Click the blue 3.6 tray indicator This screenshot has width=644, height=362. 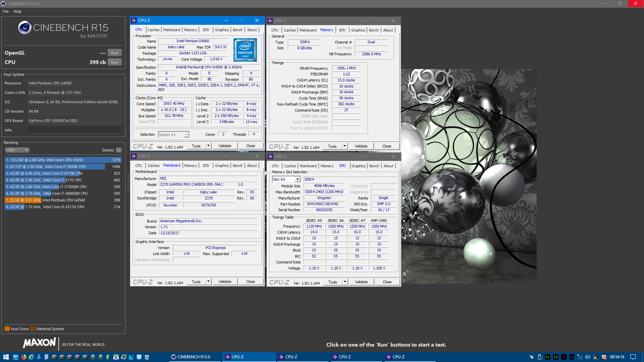coord(572,357)
